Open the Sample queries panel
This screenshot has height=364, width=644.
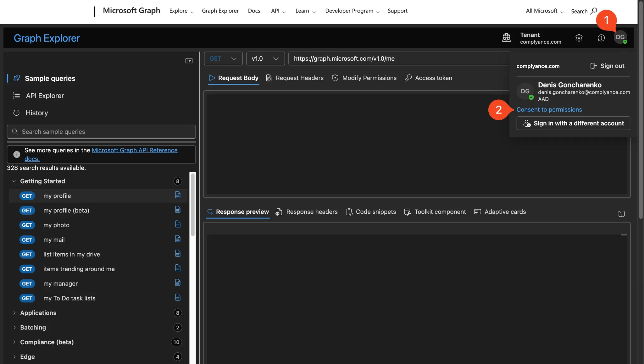(x=49, y=78)
